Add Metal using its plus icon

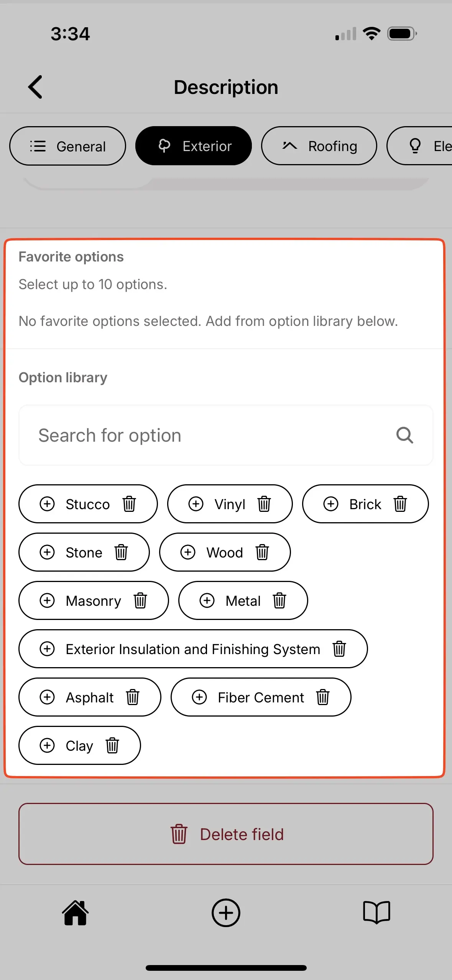coord(207,601)
